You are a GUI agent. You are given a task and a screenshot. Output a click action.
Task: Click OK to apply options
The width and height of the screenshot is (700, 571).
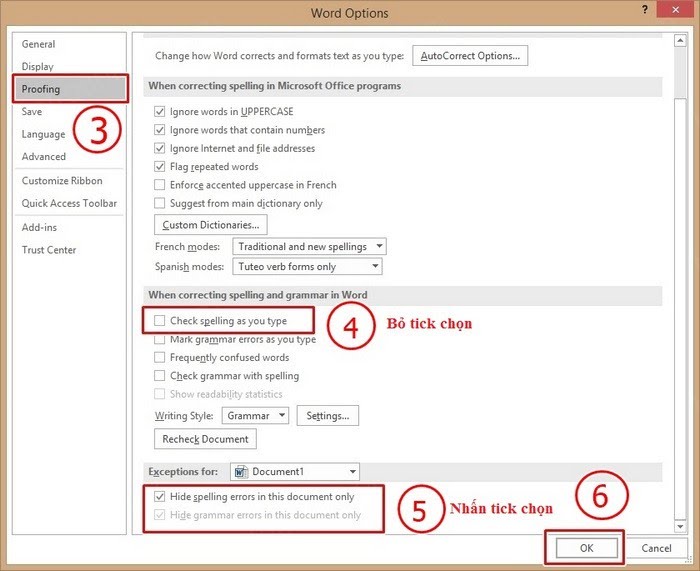[586, 548]
